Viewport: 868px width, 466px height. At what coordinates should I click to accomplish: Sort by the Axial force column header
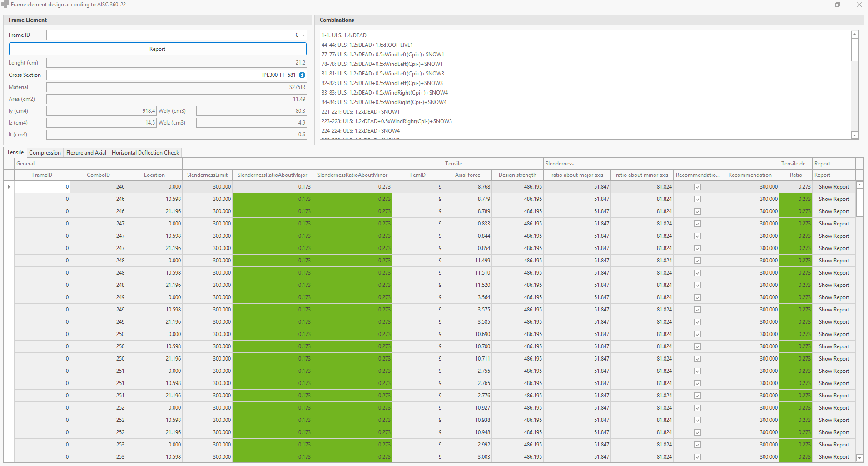coord(467,175)
